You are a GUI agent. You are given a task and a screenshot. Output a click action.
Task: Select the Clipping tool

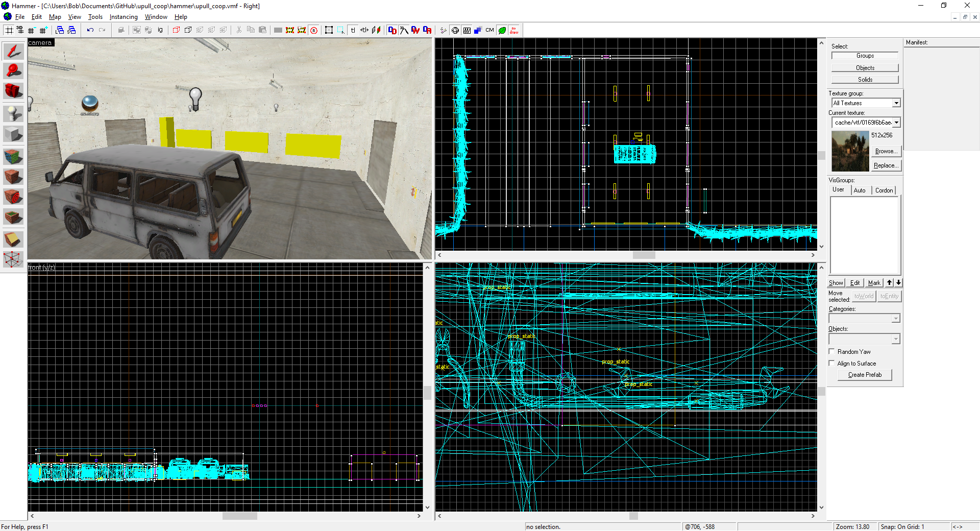pyautogui.click(x=13, y=239)
